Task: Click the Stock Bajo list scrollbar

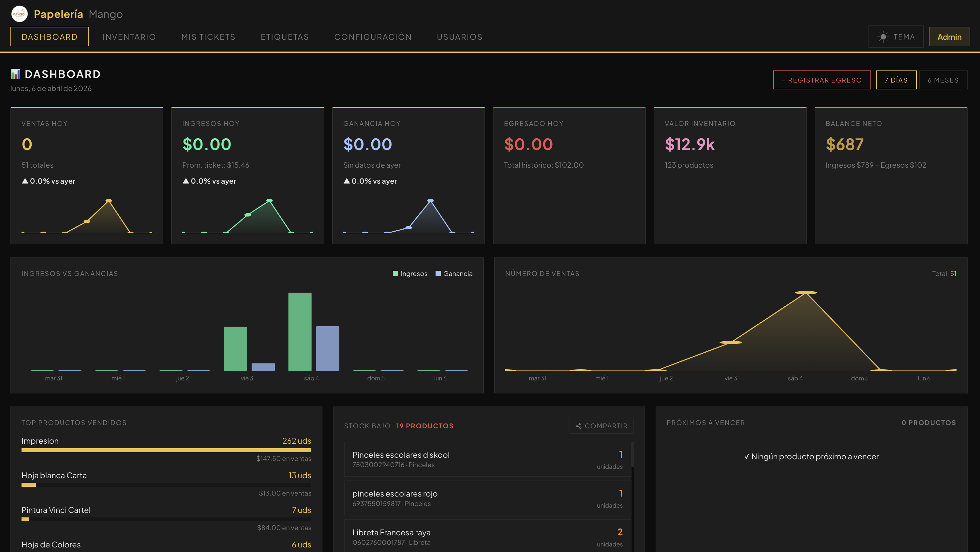Action: click(x=633, y=454)
